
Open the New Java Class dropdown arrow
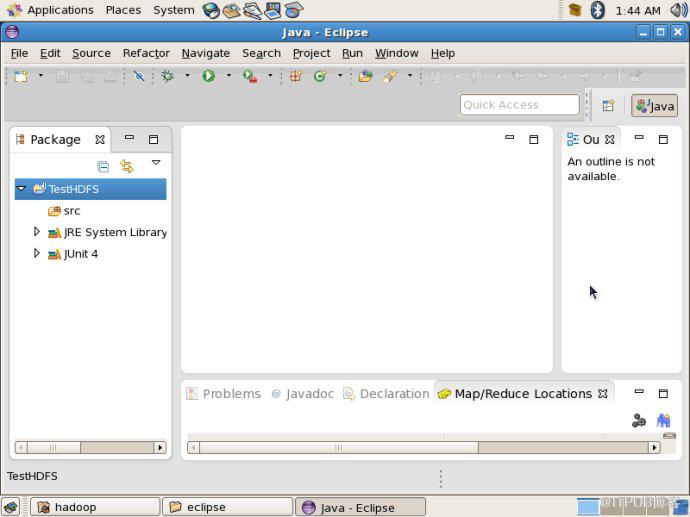(x=340, y=76)
